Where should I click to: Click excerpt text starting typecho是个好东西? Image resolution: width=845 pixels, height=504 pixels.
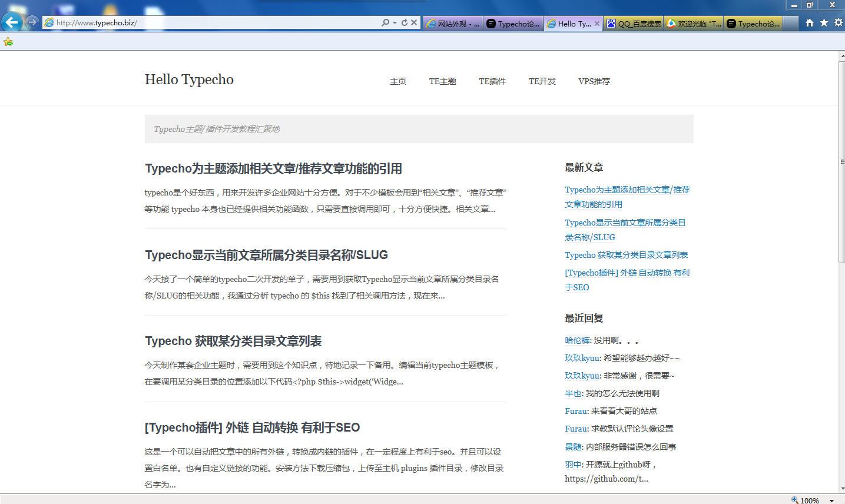pos(325,201)
